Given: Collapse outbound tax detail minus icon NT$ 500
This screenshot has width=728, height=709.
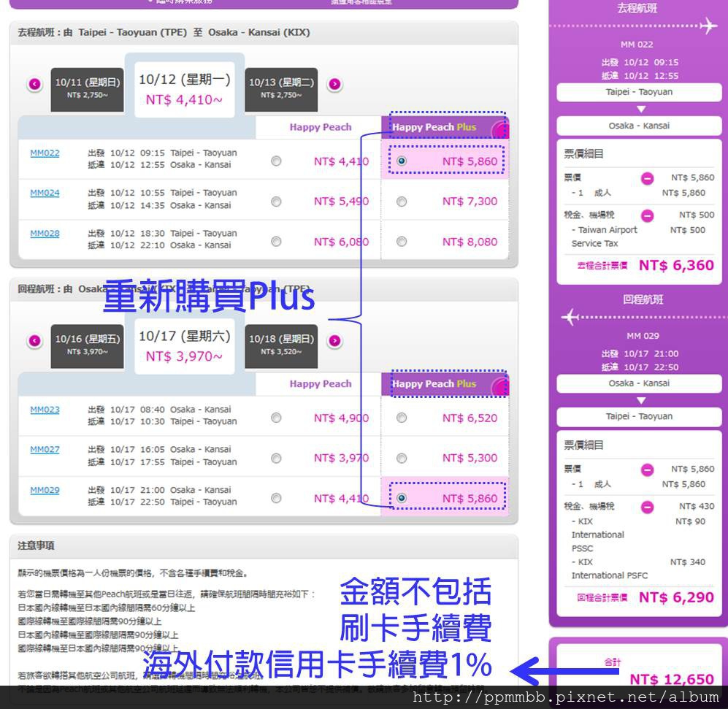Looking at the screenshot, I should 647,215.
